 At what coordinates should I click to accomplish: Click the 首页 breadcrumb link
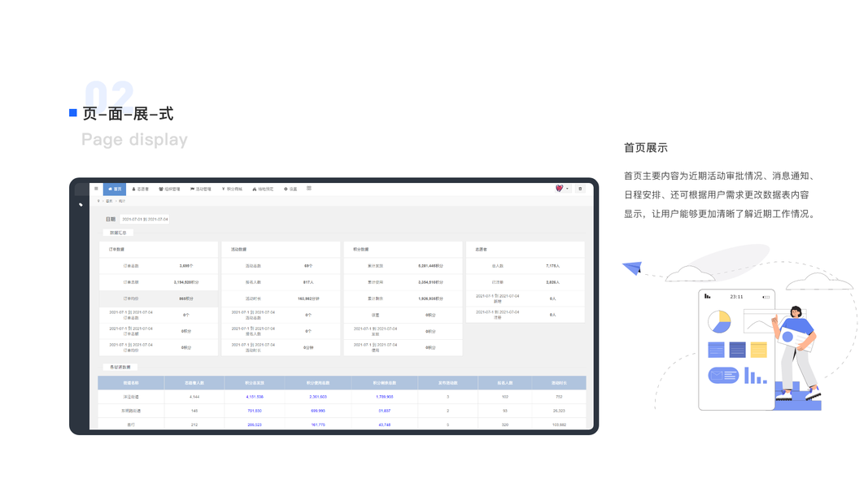[x=109, y=201]
